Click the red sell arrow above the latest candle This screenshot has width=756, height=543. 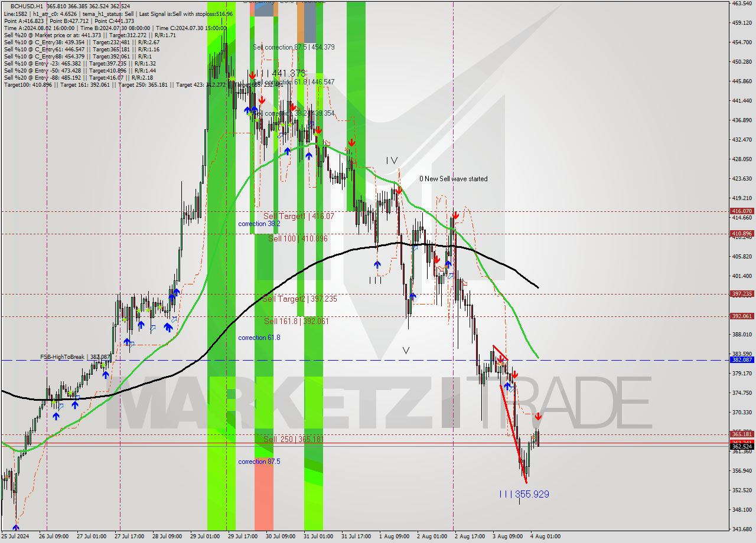click(x=538, y=417)
